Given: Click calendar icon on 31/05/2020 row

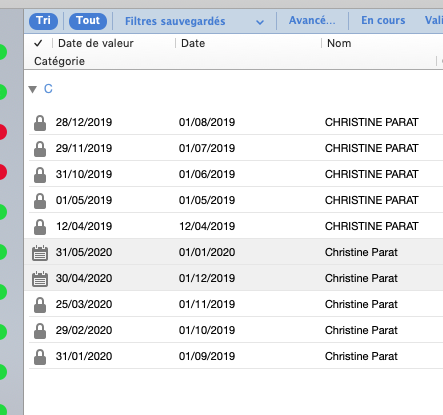Looking at the screenshot, I should 40,253.
